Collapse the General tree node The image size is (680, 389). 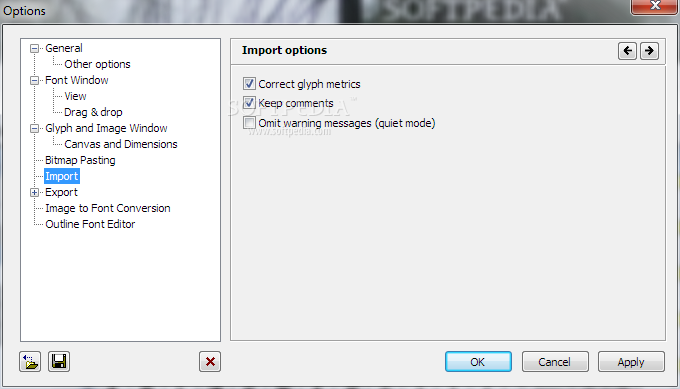point(34,48)
